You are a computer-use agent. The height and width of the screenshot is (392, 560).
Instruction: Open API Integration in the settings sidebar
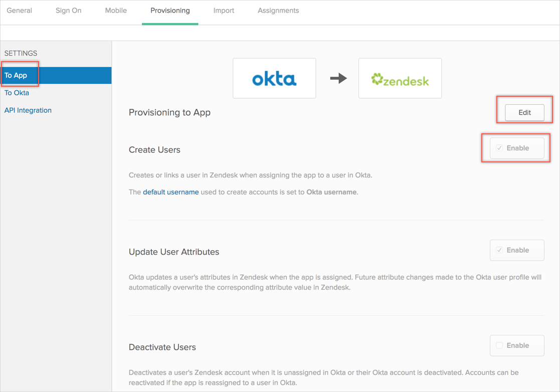28,110
